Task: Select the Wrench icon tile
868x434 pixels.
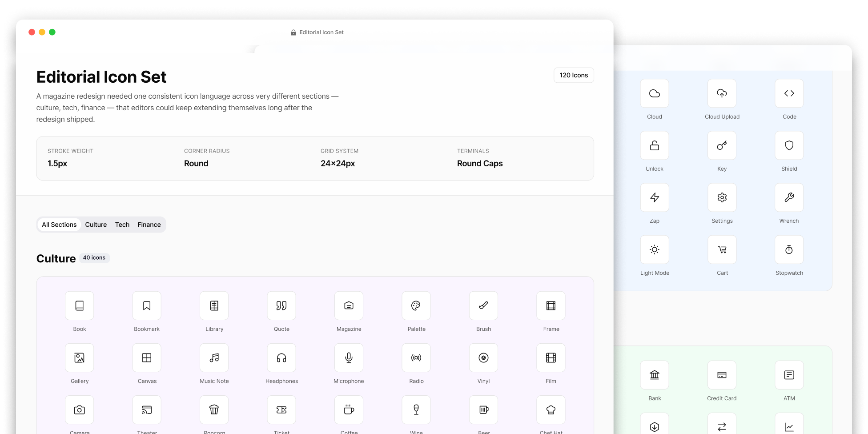Action: coord(789,197)
